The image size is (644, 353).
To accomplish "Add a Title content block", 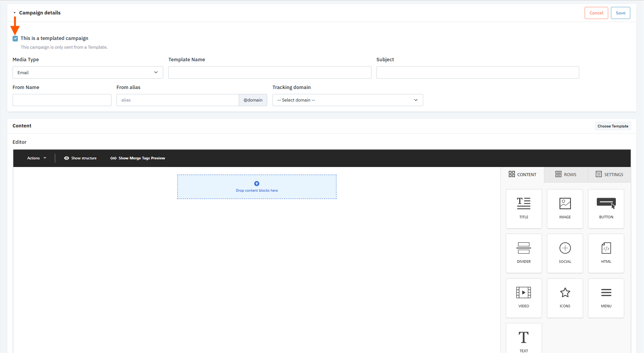I will click(524, 209).
